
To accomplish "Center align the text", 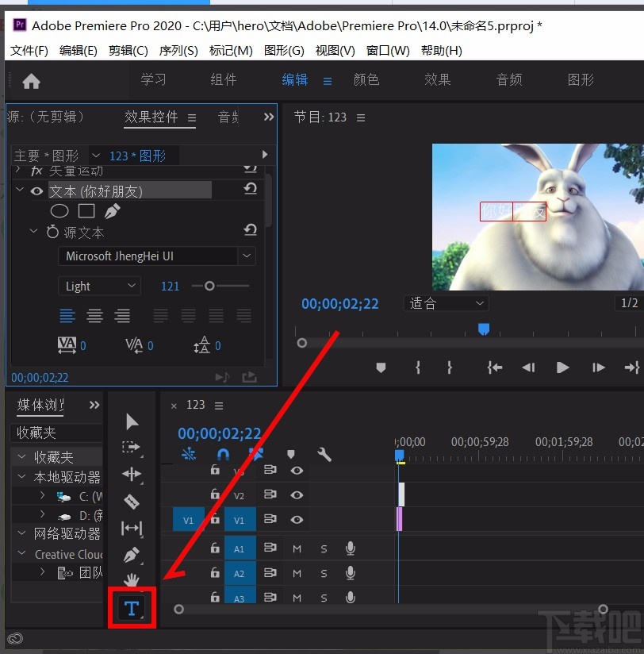I will (x=94, y=316).
